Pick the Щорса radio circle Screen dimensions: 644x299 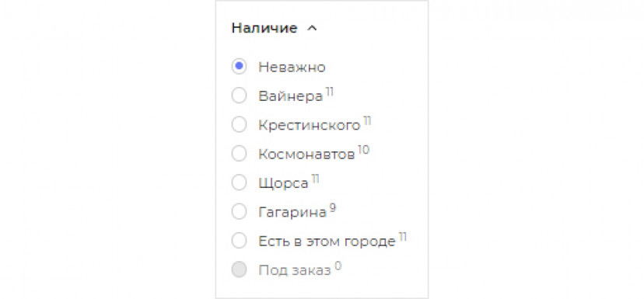(x=239, y=183)
